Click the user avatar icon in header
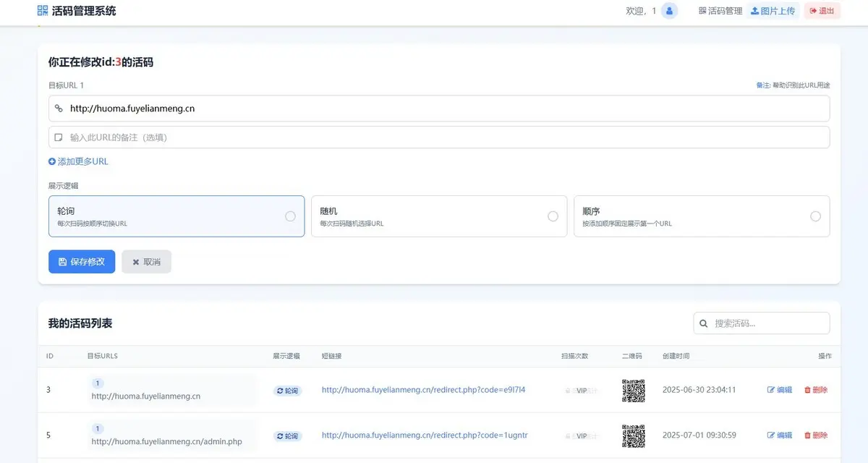Screen dimensions: 868x463 click(669, 11)
